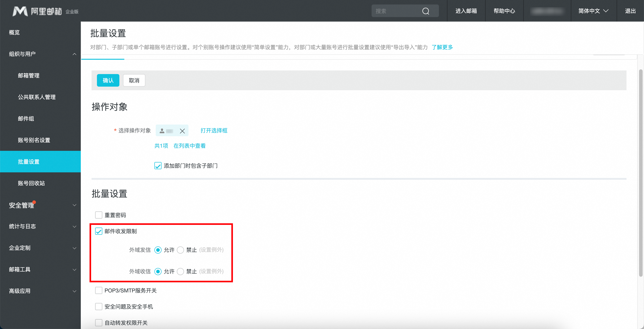The image size is (644, 329).
Task: Check the 安全问题及安全手机 option
Action: (99, 307)
